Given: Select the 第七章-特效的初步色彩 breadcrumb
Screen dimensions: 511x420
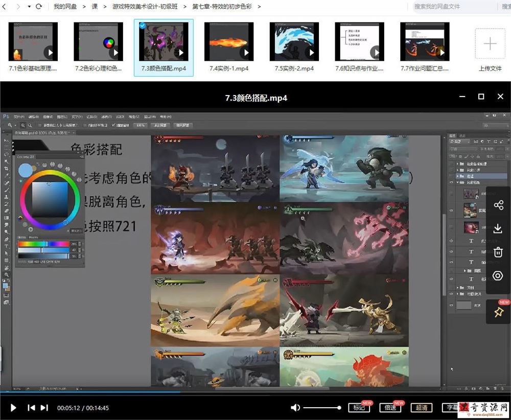Looking at the screenshot, I should pos(222,6).
